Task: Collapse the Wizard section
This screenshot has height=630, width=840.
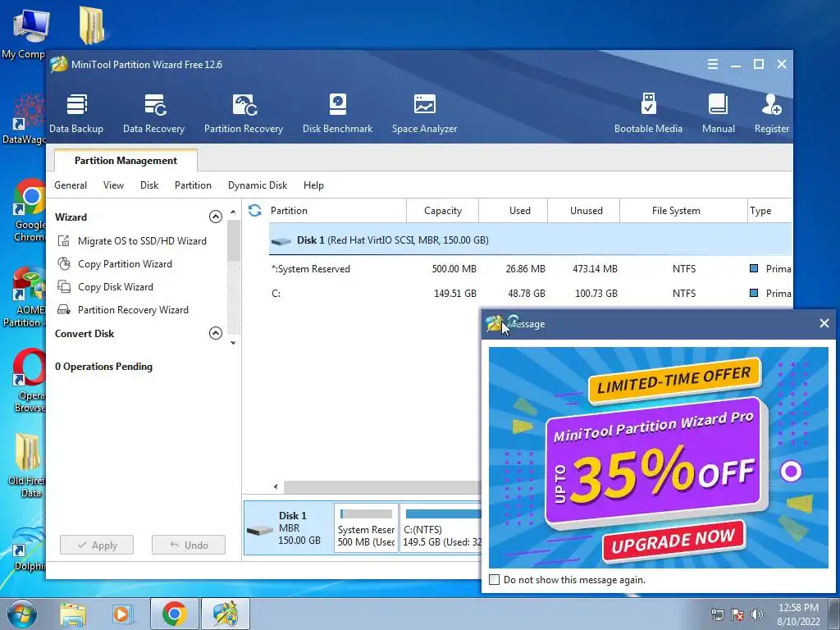Action: [x=216, y=217]
